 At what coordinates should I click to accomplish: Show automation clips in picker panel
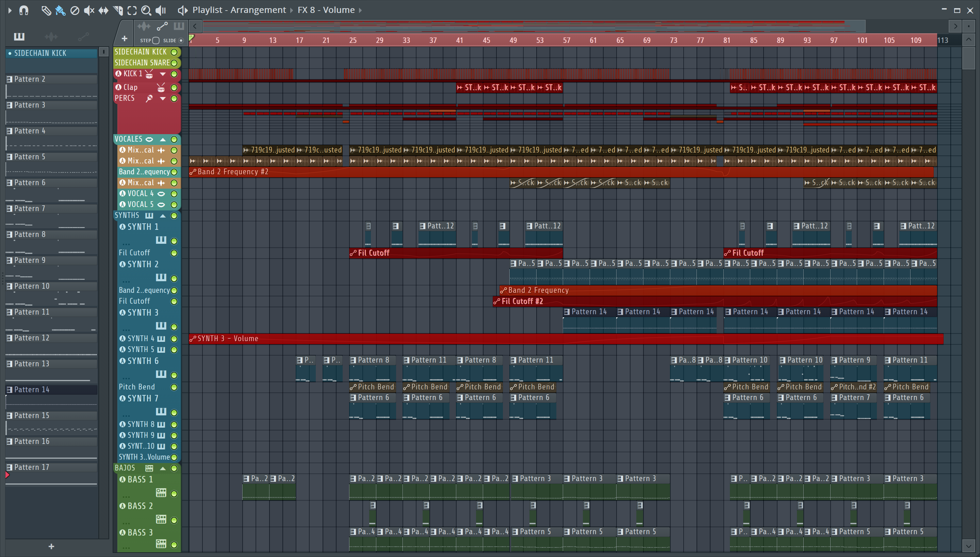click(83, 36)
